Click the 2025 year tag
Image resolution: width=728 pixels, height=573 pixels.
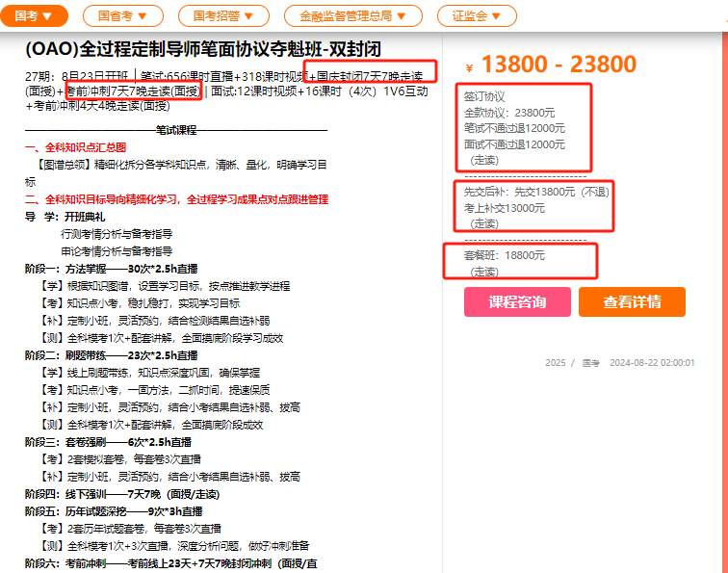pyautogui.click(x=555, y=363)
